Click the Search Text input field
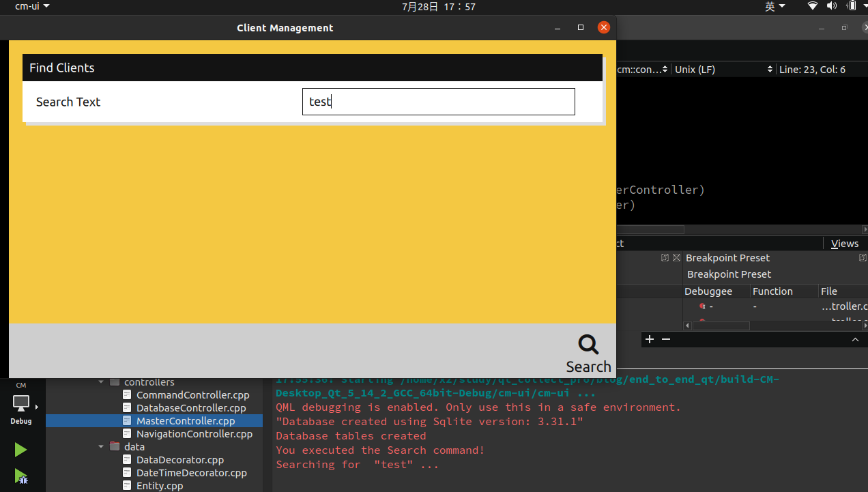The image size is (868, 492). click(438, 102)
